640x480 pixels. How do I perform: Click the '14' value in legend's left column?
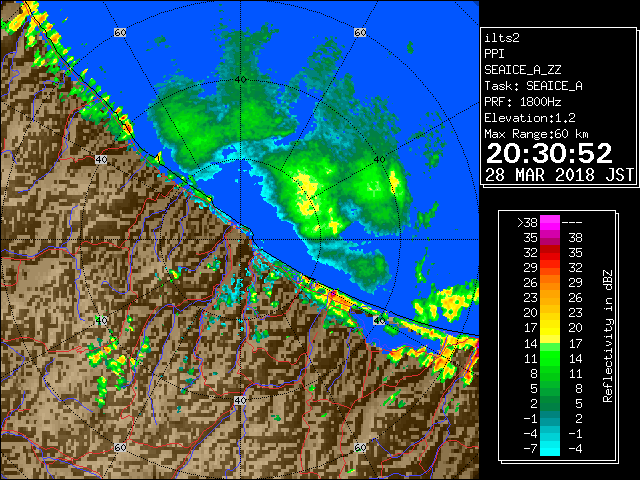point(530,344)
